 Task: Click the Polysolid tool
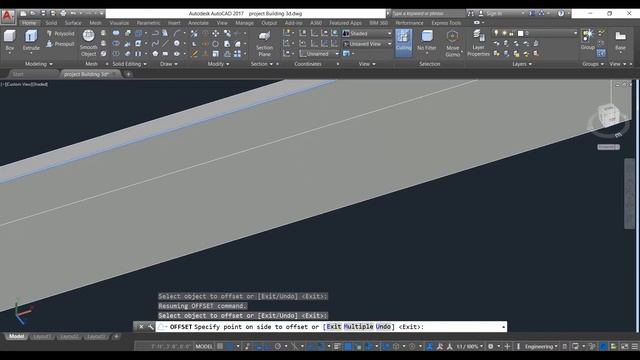(x=60, y=33)
